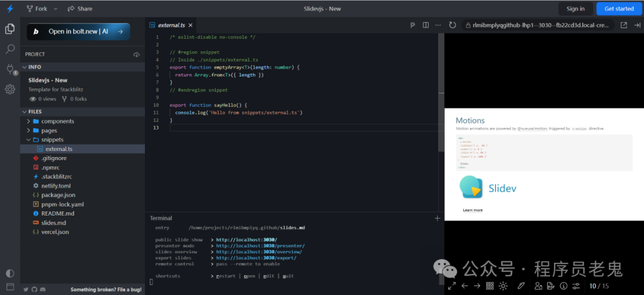Click the Sign in button
644x295 pixels.
575,8
